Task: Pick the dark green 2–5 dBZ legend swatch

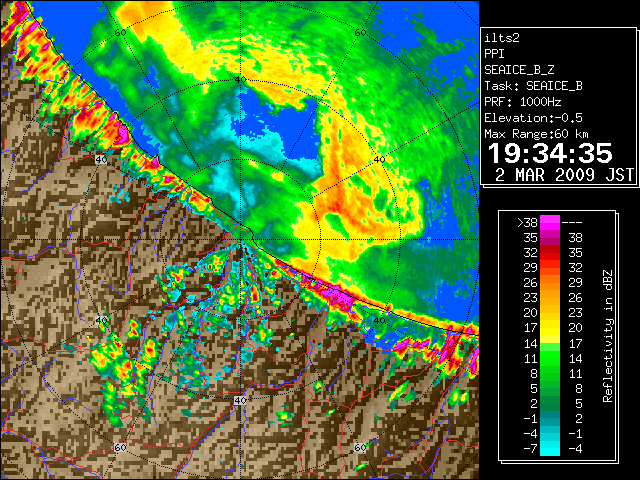Action: (x=550, y=403)
